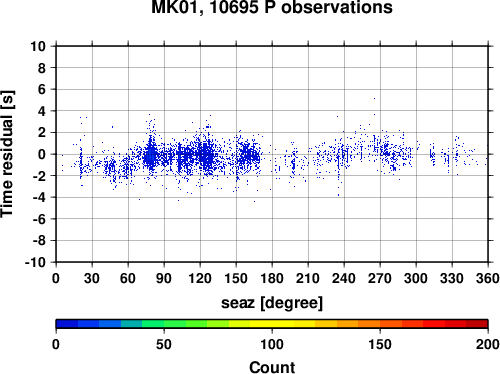Click the dense data cluster near 80 degrees
Screen dimensions: 500x374
point(151,155)
